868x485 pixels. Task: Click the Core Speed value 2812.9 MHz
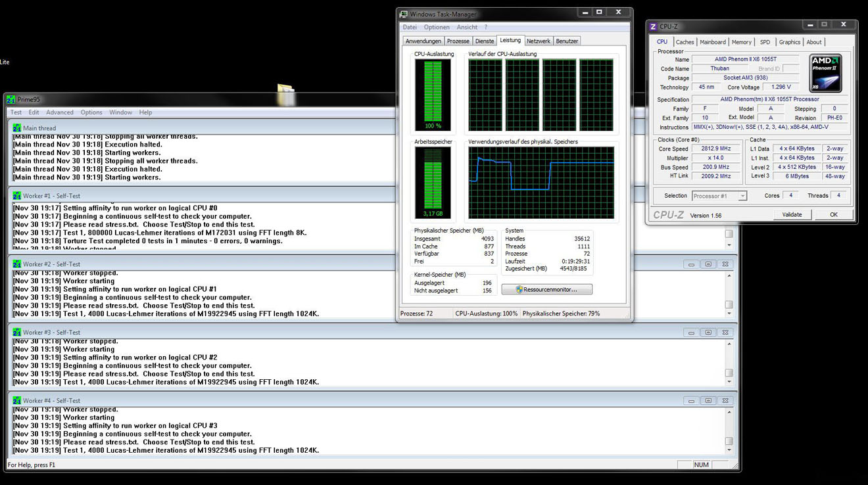coord(716,149)
